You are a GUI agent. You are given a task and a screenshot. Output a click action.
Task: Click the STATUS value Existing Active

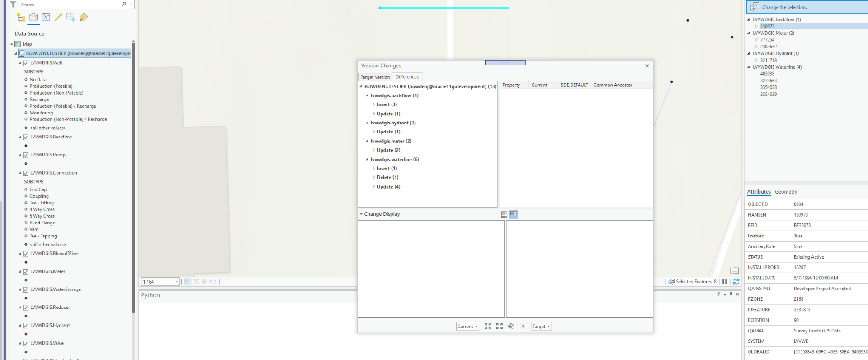(x=809, y=257)
